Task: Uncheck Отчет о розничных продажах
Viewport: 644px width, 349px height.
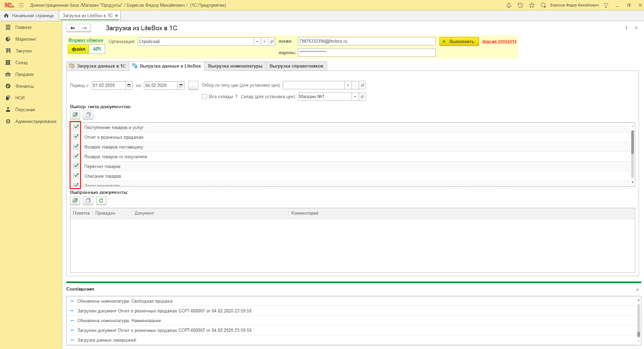Action: (76, 137)
